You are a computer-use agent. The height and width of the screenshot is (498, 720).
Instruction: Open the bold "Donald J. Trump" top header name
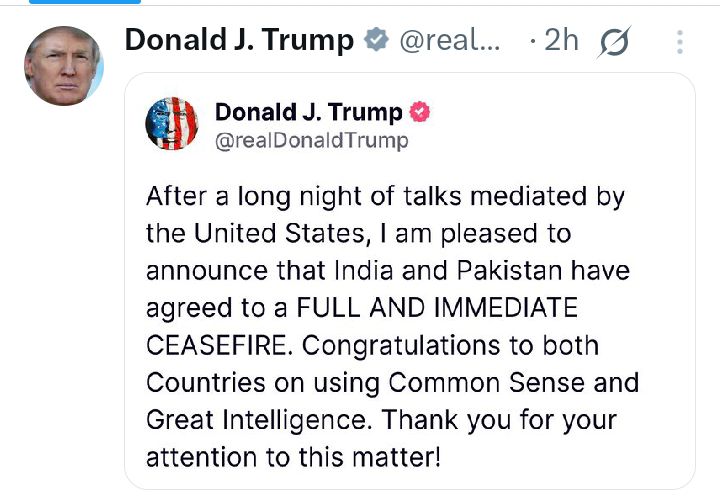(x=239, y=40)
